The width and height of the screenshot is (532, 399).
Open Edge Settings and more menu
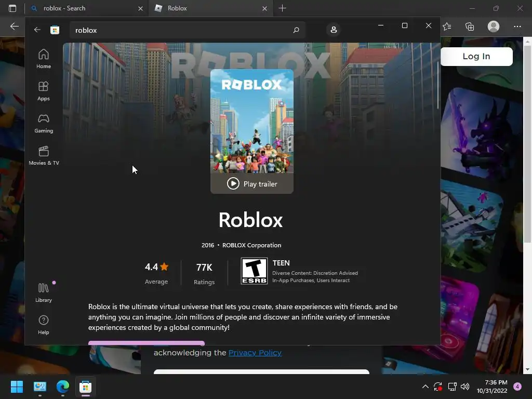(x=517, y=26)
